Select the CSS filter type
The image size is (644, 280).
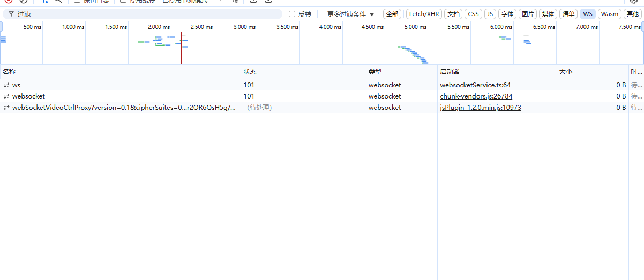point(473,14)
